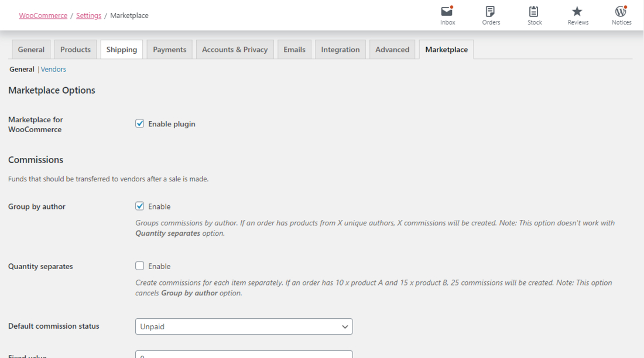Open the Vendors subsection link

click(53, 69)
